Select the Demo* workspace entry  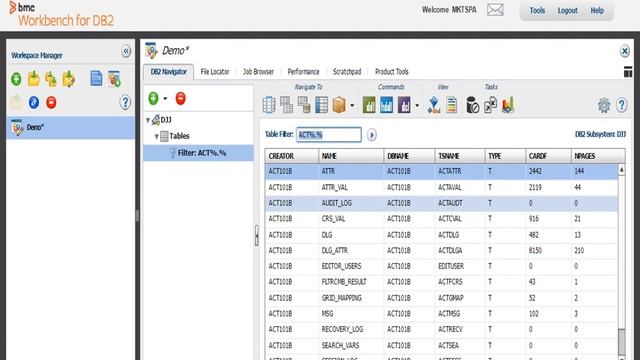[x=70, y=127]
